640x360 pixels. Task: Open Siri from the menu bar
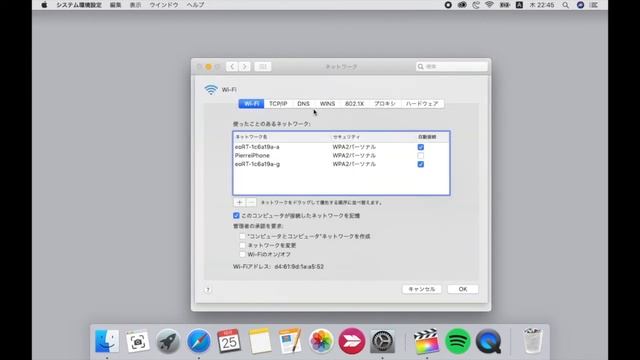[580, 5]
